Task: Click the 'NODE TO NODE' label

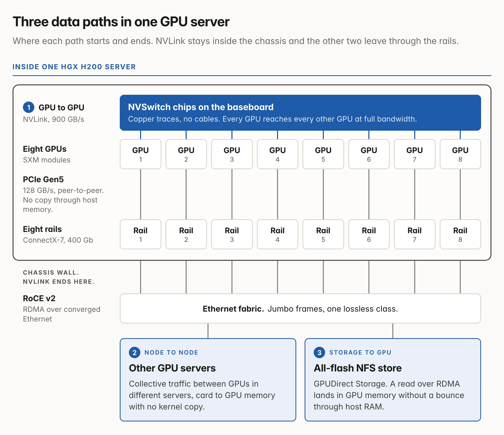Action: click(x=171, y=352)
